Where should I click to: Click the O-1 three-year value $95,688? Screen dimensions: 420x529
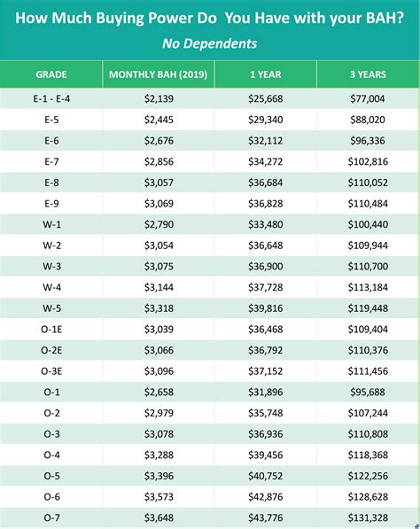point(368,392)
